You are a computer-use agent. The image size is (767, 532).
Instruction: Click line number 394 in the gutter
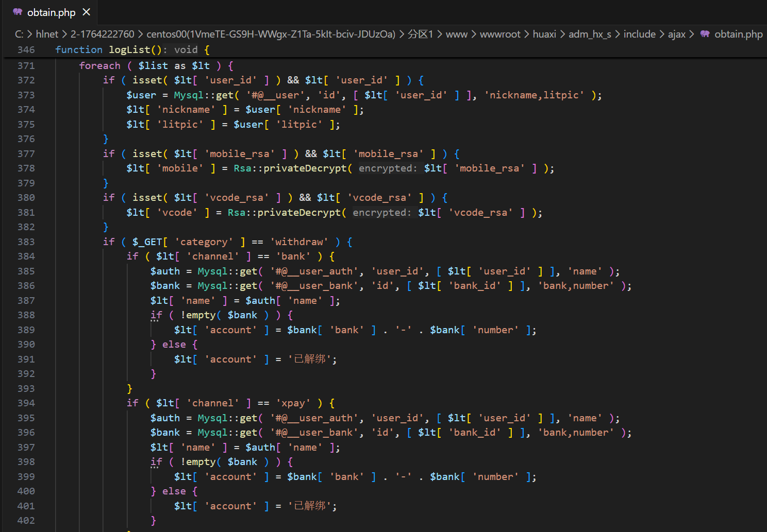coord(26,403)
